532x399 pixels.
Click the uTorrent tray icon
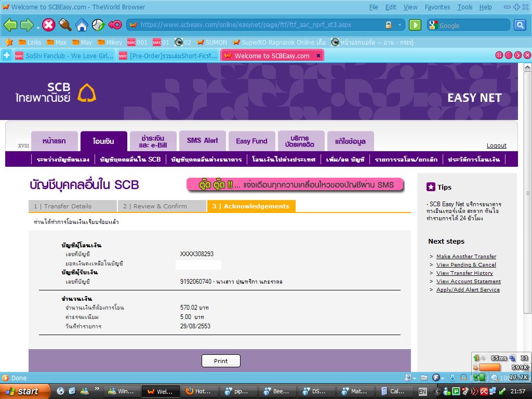coord(457,392)
